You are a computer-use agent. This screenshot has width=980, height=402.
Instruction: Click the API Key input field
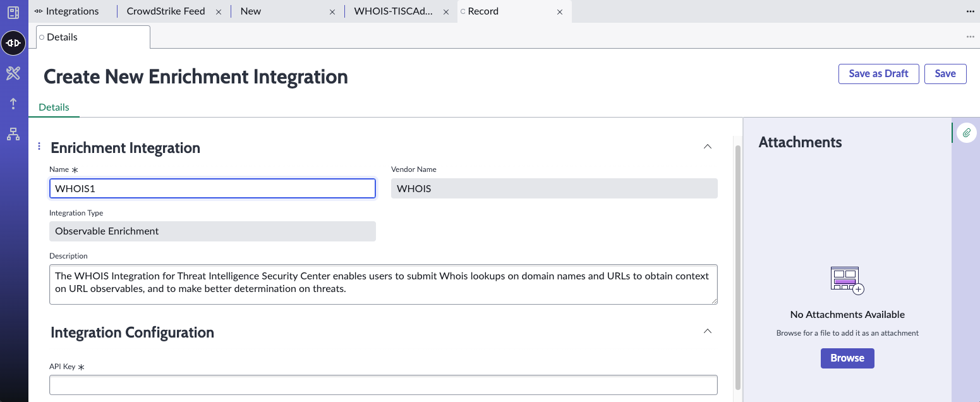pos(384,385)
